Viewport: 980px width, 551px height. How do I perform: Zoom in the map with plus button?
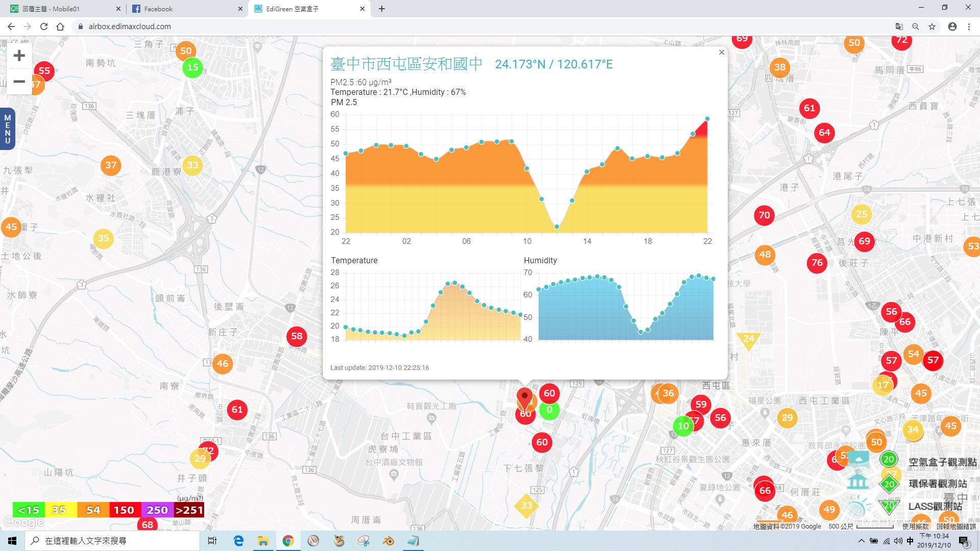click(19, 55)
